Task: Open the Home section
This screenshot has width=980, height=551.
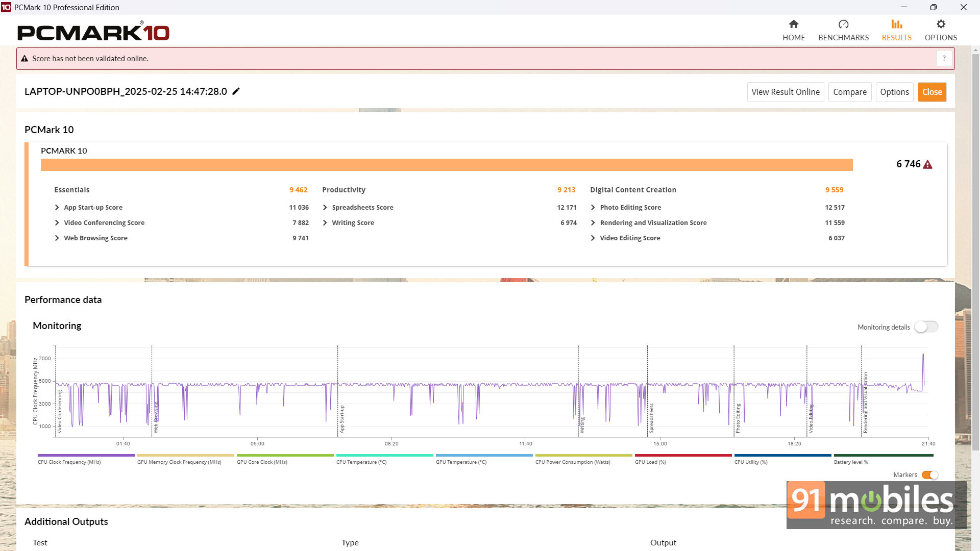Action: (794, 31)
